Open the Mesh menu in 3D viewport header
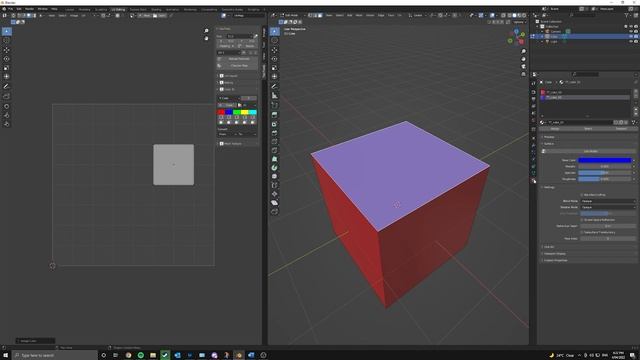 click(x=359, y=16)
